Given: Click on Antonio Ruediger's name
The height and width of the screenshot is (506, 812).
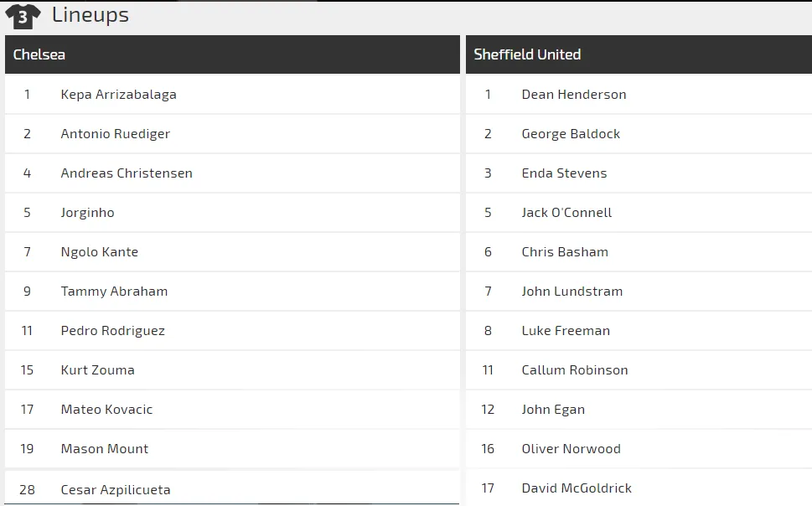Looking at the screenshot, I should tap(115, 134).
